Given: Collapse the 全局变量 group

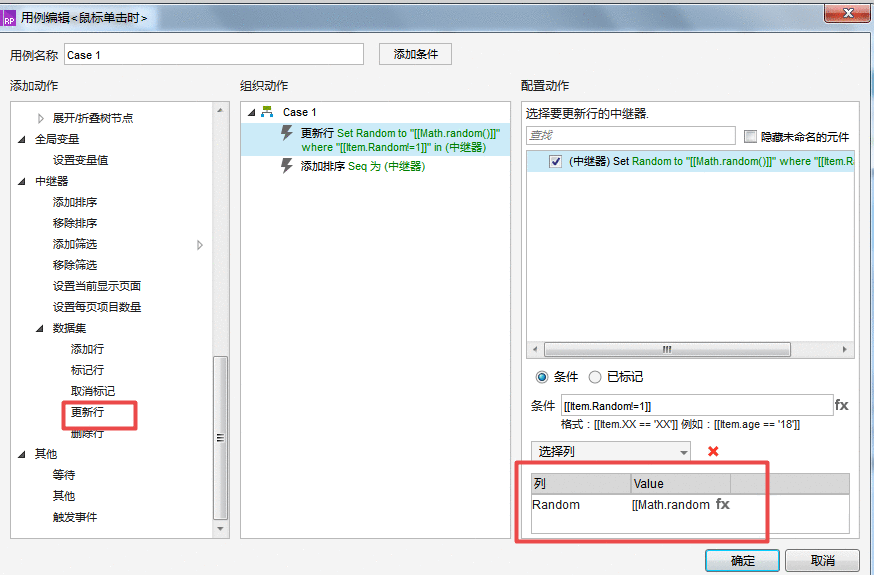Looking at the screenshot, I should click(x=22, y=139).
